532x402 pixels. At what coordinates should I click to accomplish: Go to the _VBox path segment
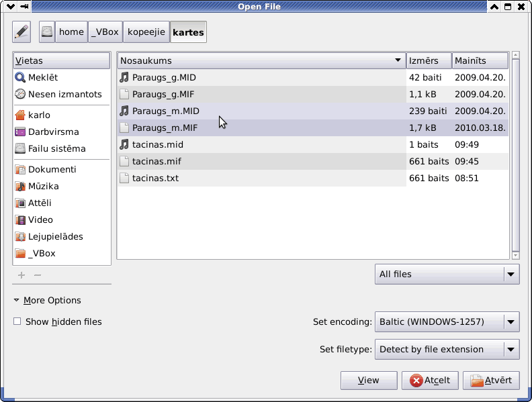pyautogui.click(x=105, y=32)
